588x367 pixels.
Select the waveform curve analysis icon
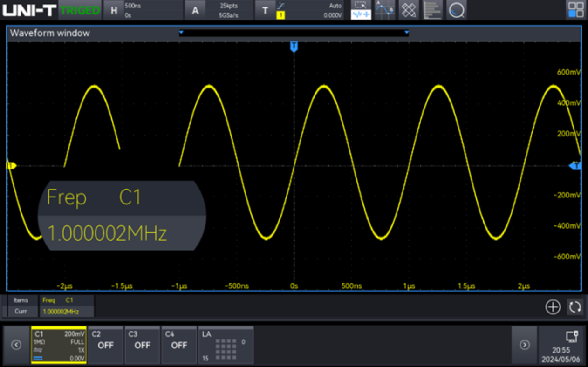click(x=384, y=10)
